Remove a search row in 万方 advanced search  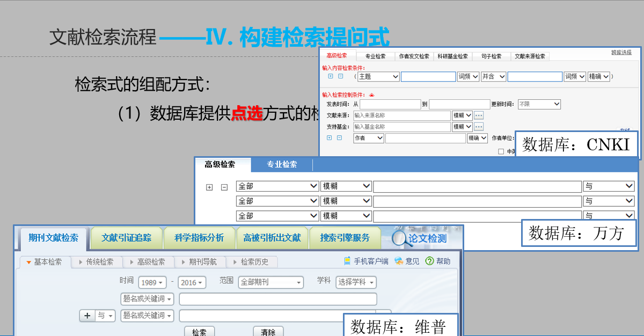pos(224,187)
